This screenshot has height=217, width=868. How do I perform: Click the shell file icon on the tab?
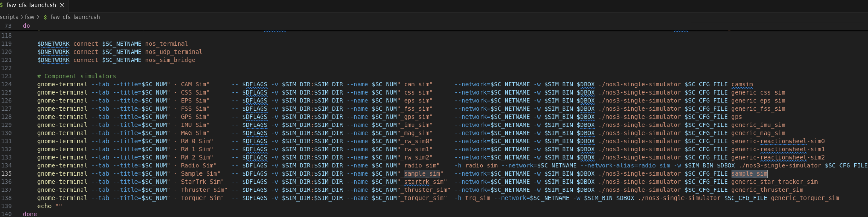[2, 5]
